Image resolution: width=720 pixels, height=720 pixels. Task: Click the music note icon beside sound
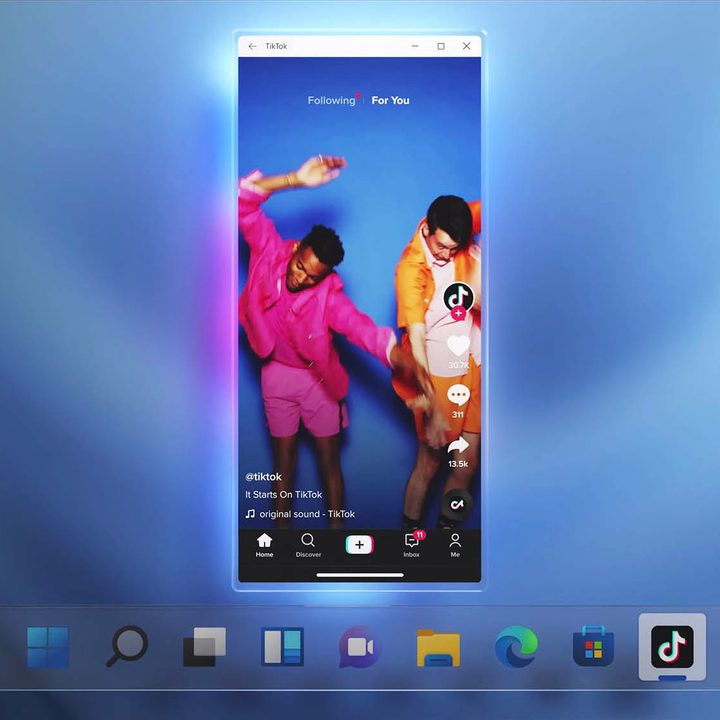point(250,513)
